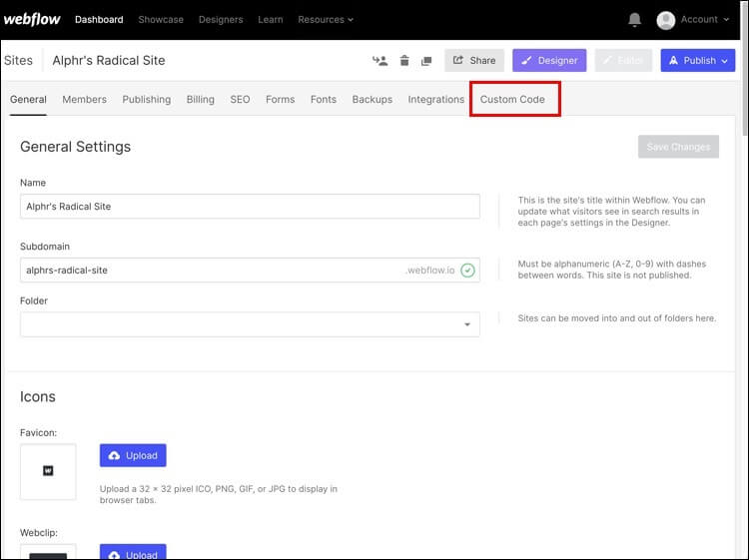Expand the Resources menu

click(326, 20)
